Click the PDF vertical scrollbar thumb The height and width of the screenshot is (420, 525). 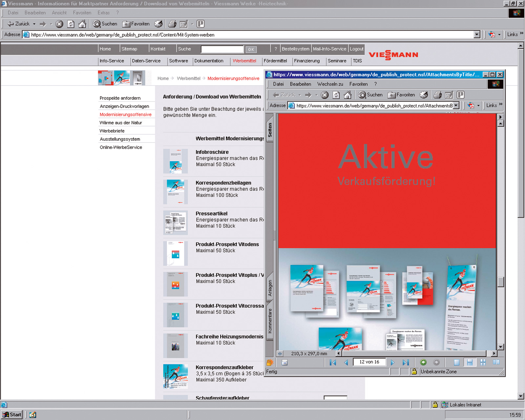coord(501,282)
